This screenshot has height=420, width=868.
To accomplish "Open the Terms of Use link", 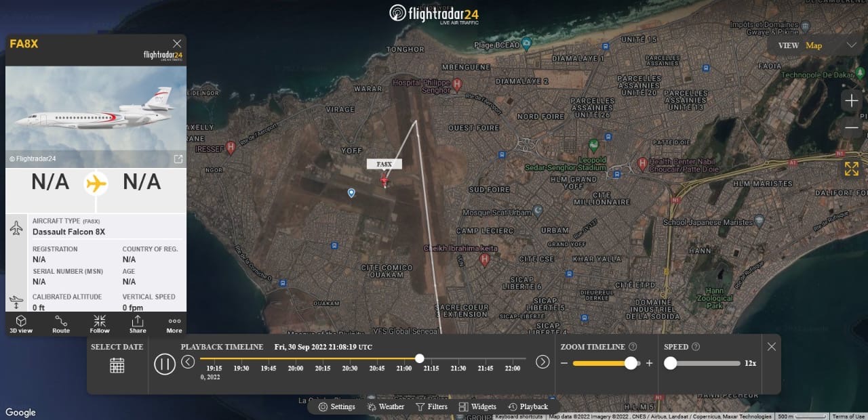I will pos(848,417).
